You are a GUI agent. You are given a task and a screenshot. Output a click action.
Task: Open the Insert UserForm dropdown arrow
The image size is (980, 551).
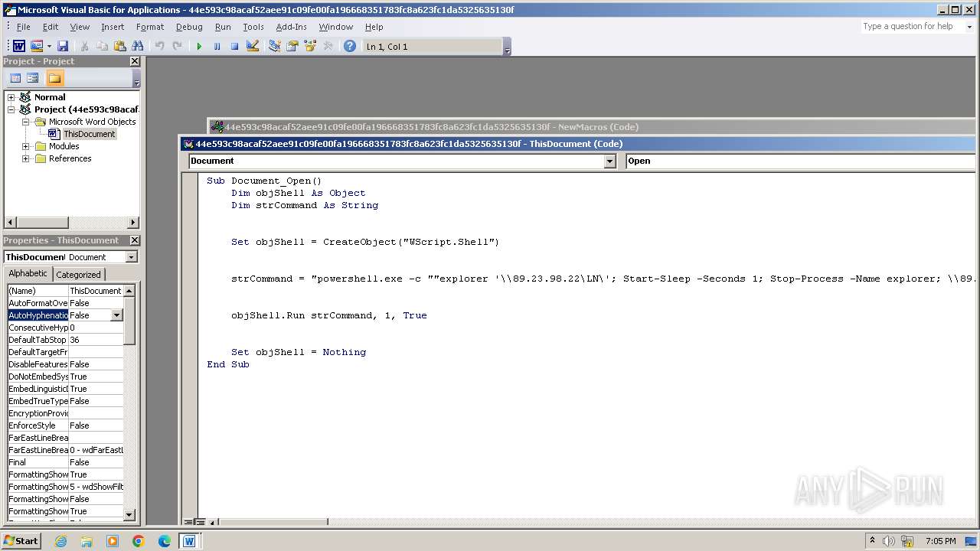[x=49, y=47]
